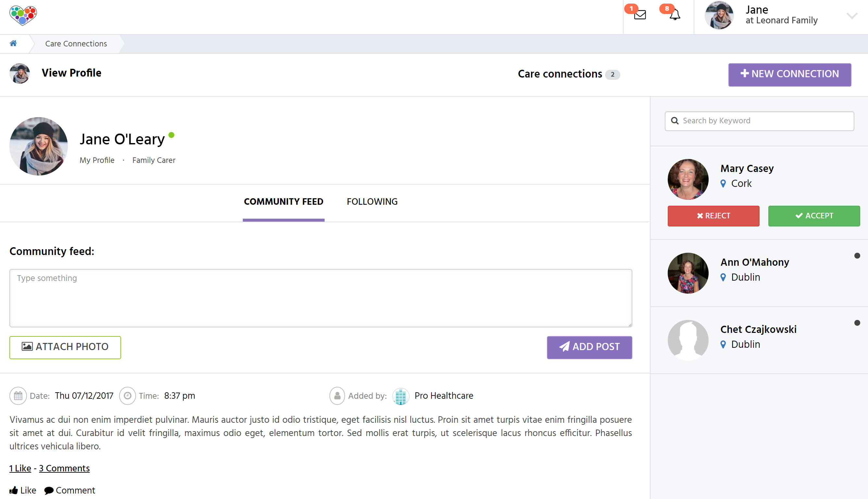Click status dot next to Chet Czajkowski
The height and width of the screenshot is (499, 868).
point(857,323)
